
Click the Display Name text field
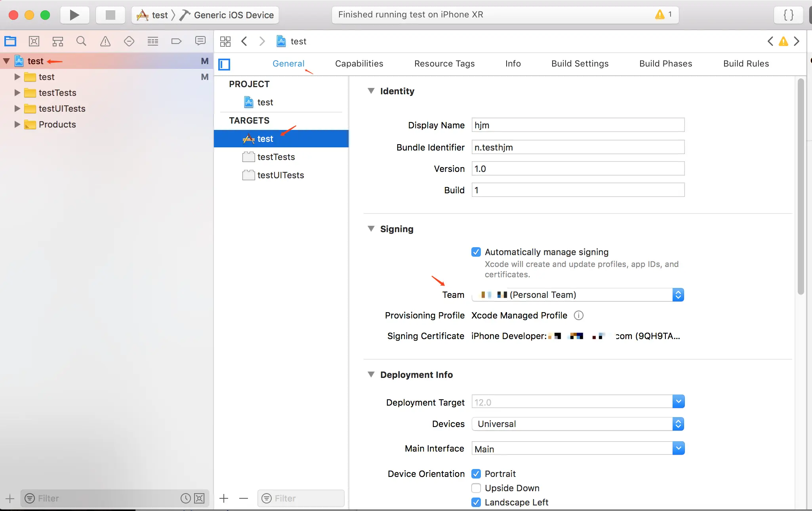pyautogui.click(x=578, y=125)
